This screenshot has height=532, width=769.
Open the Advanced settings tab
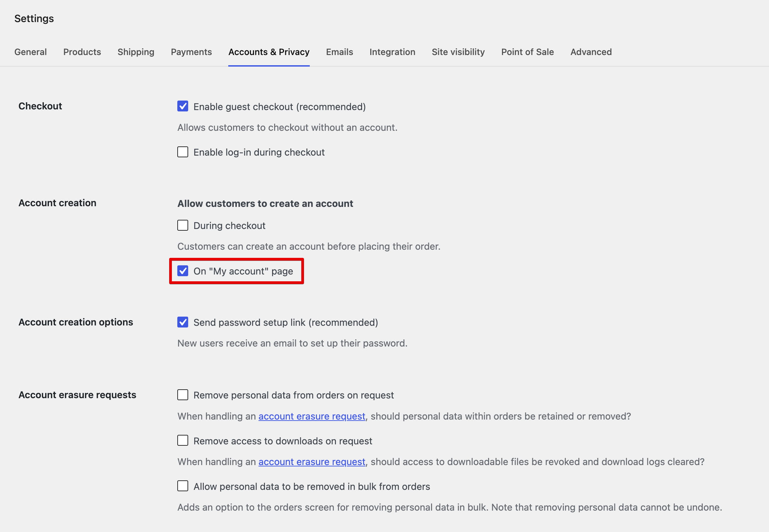point(591,52)
